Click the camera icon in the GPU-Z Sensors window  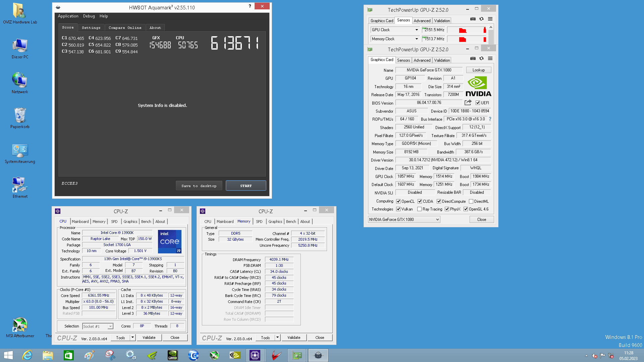[473, 19]
